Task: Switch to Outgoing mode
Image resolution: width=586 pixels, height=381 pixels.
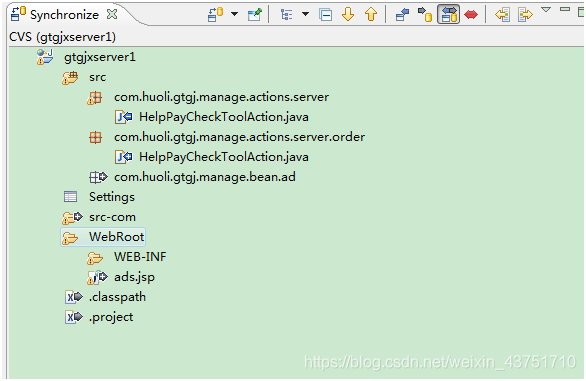Action: (x=425, y=15)
